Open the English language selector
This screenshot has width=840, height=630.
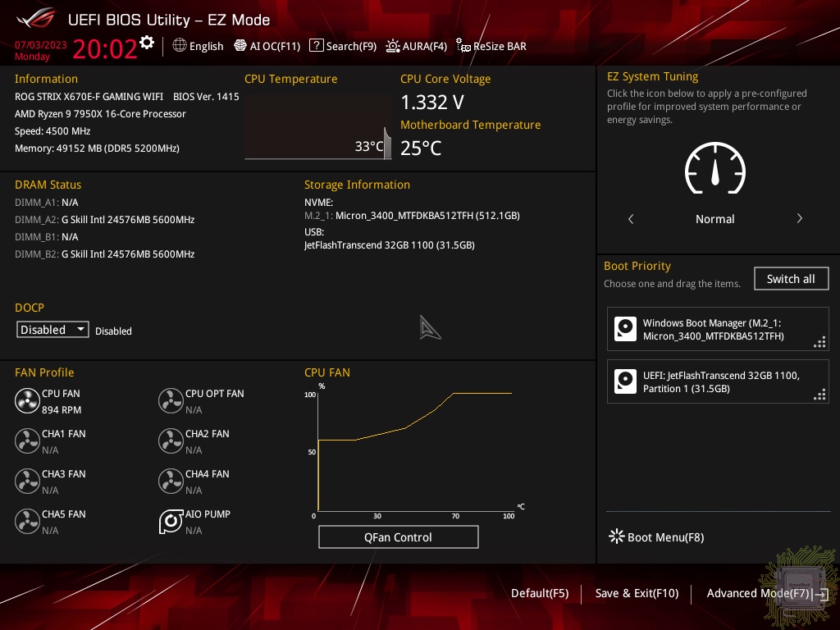198,46
